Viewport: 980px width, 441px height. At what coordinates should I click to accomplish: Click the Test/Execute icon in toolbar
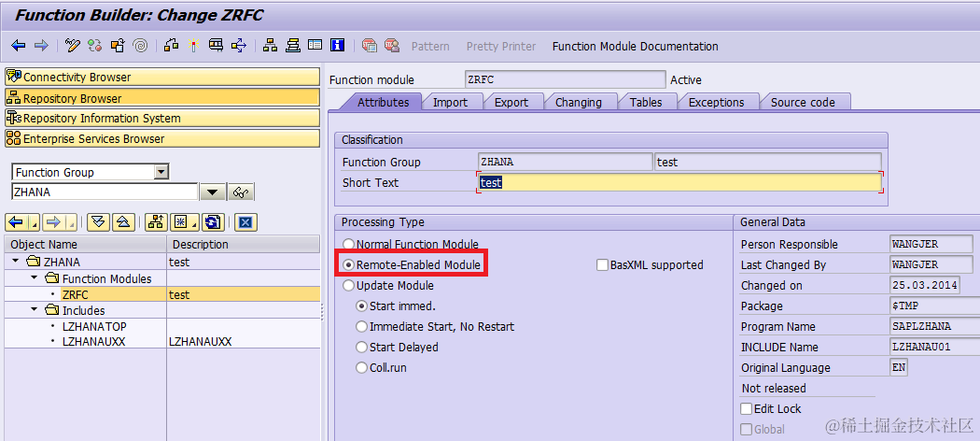(x=217, y=46)
